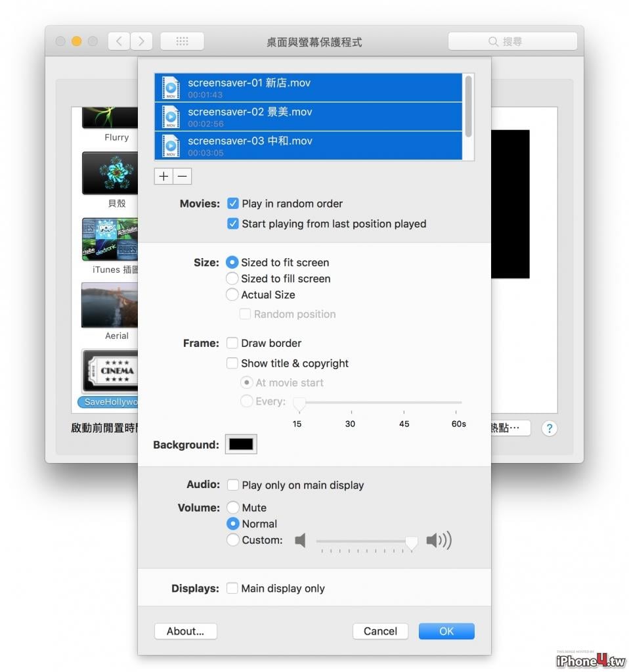Image resolution: width=629 pixels, height=672 pixels.
Task: Click the low volume speaker icon
Action: coord(300,541)
